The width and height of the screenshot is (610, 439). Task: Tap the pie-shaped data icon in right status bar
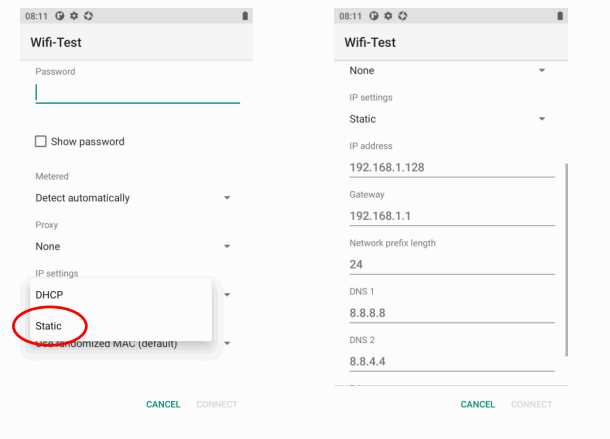[x=374, y=17]
